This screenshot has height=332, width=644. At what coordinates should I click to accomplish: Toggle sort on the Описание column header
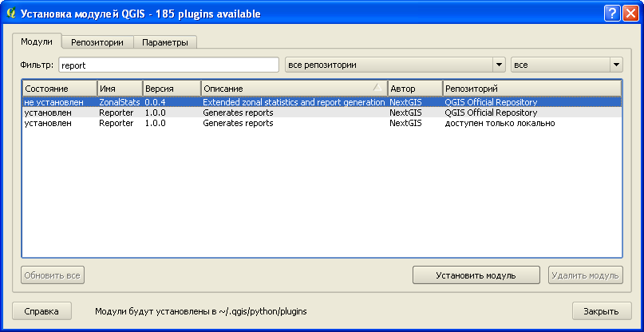pos(293,88)
